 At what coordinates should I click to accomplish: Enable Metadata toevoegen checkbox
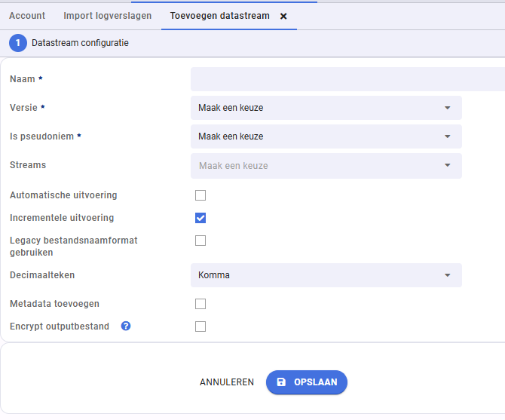coord(200,304)
